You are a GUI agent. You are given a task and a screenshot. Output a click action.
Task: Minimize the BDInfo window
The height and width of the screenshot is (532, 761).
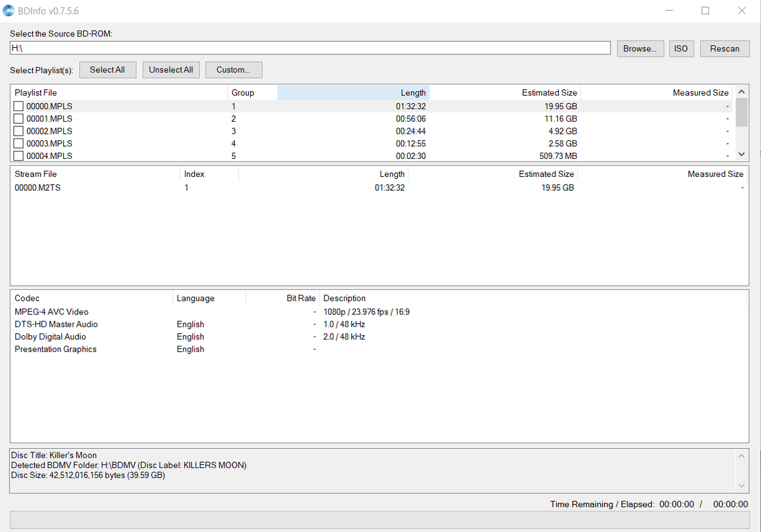pos(669,10)
